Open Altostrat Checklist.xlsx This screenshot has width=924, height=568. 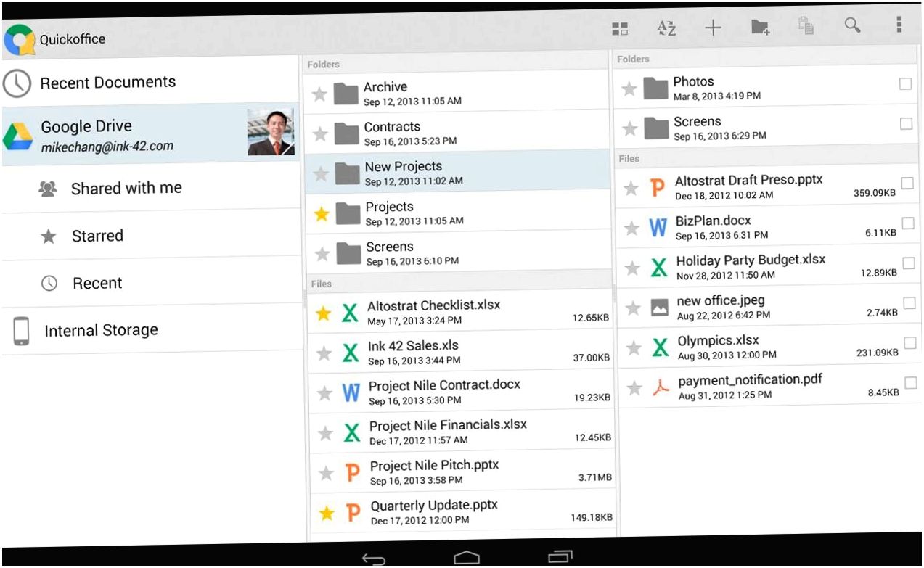461,312
